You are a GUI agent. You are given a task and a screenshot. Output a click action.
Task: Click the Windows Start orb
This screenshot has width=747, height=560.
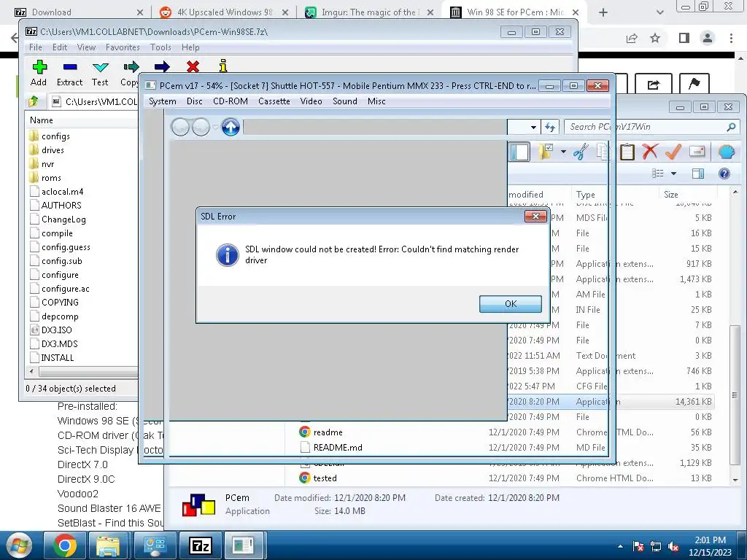pos(18,545)
